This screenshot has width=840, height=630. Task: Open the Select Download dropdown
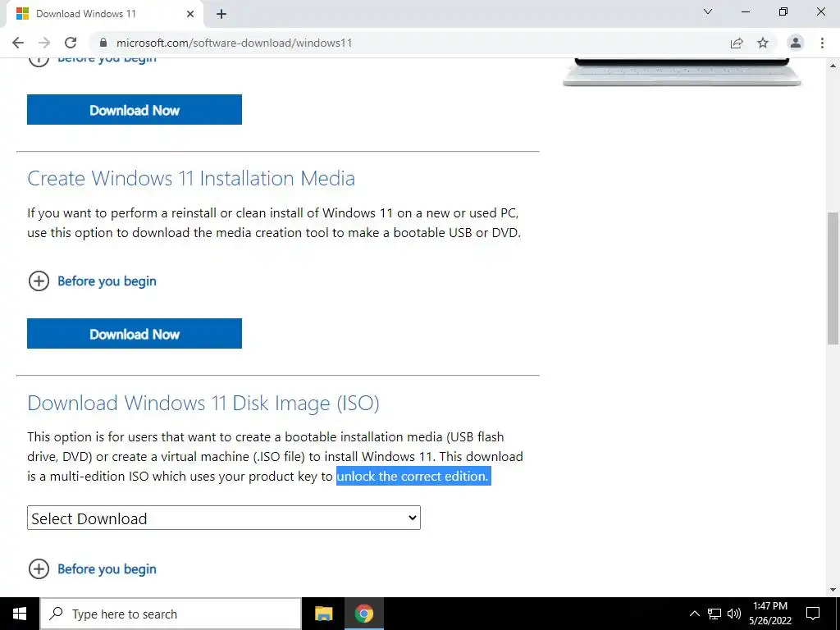point(224,518)
